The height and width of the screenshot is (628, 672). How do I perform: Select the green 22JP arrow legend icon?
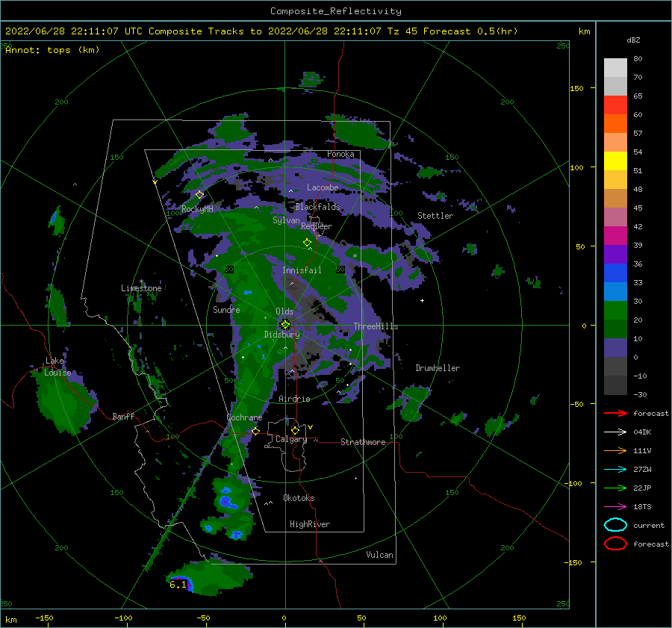[x=615, y=488]
